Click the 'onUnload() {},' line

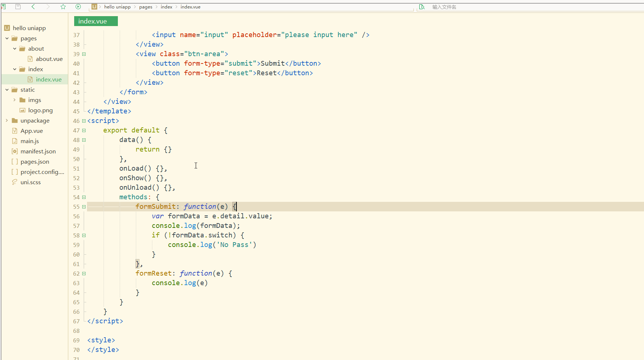pos(147,188)
